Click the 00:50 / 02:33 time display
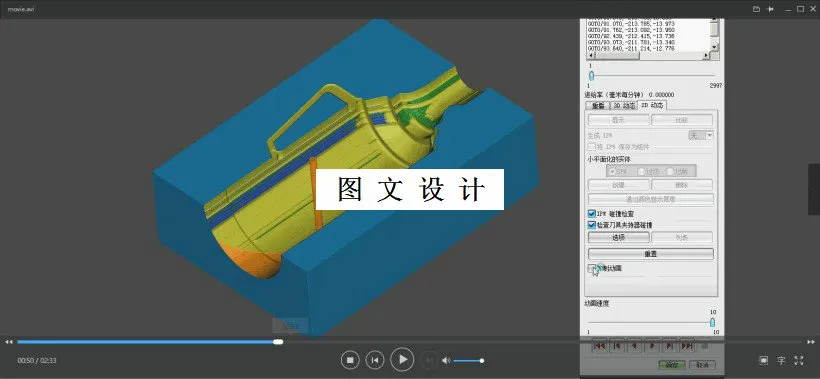Viewport: 820px width, 379px height. 37,360
